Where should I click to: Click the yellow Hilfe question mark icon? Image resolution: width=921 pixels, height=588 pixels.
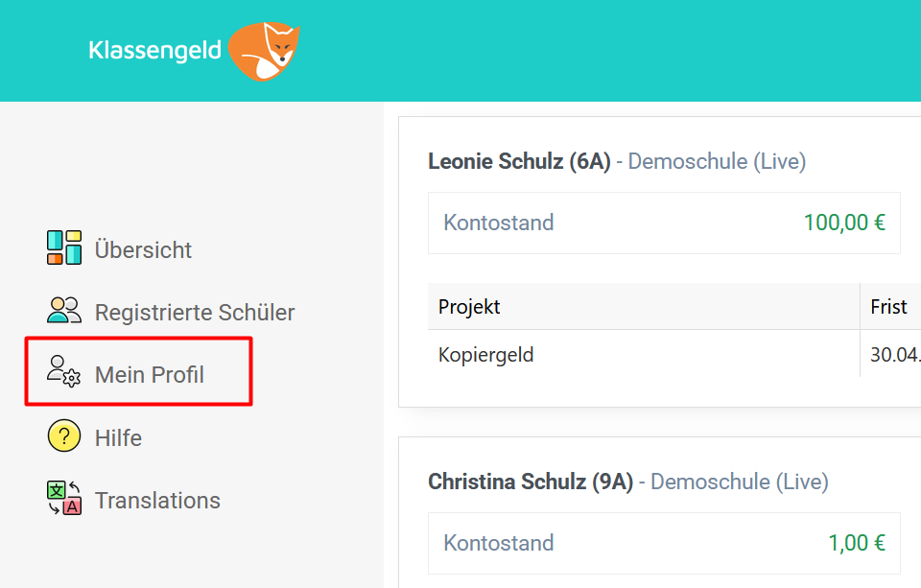click(64, 436)
